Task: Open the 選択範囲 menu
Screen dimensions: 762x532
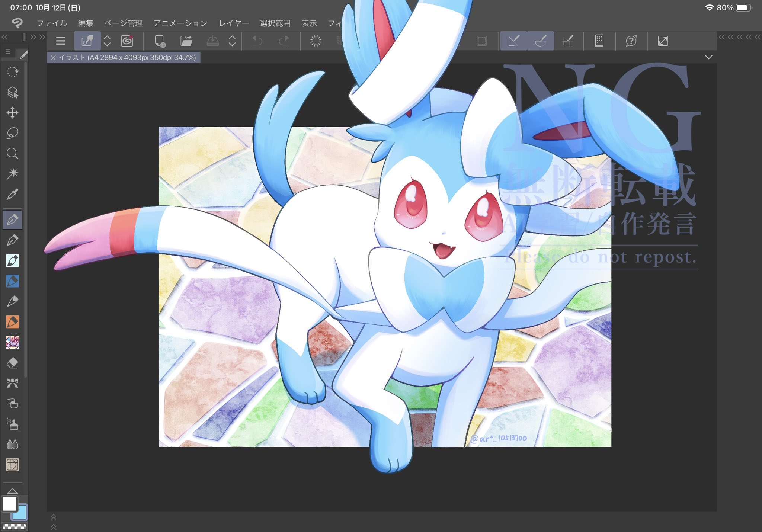Action: 275,23
